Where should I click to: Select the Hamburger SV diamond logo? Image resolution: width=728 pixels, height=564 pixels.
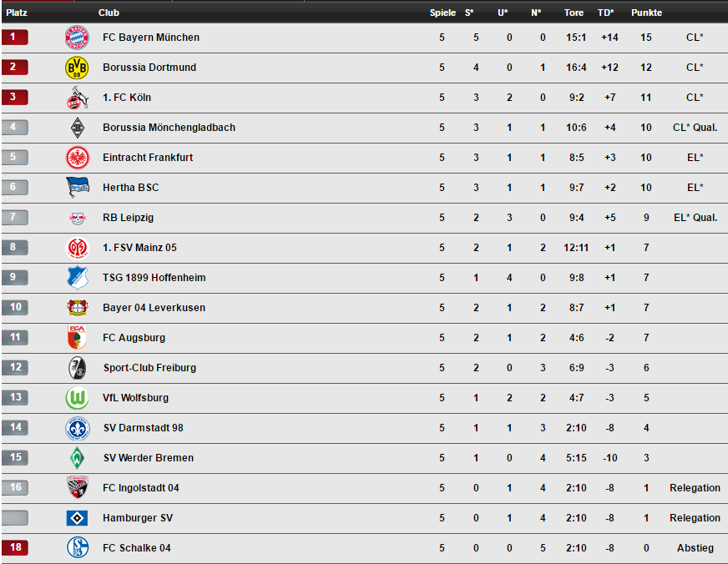point(77,517)
